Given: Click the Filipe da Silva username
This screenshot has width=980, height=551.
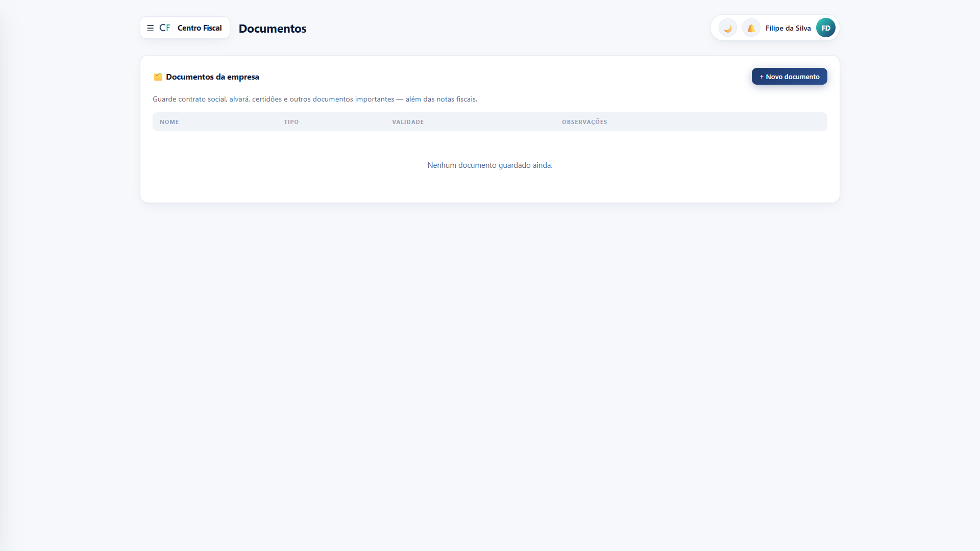Looking at the screenshot, I should (x=788, y=28).
